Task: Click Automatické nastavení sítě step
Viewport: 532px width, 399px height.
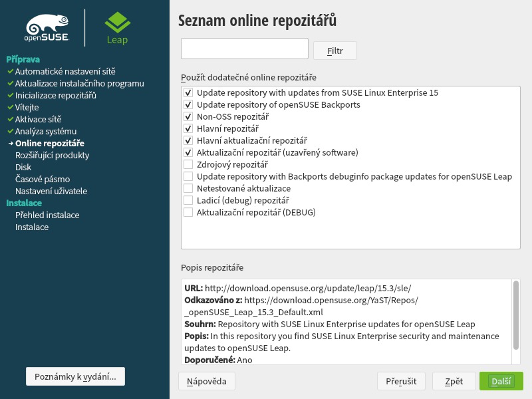Action: [65, 71]
